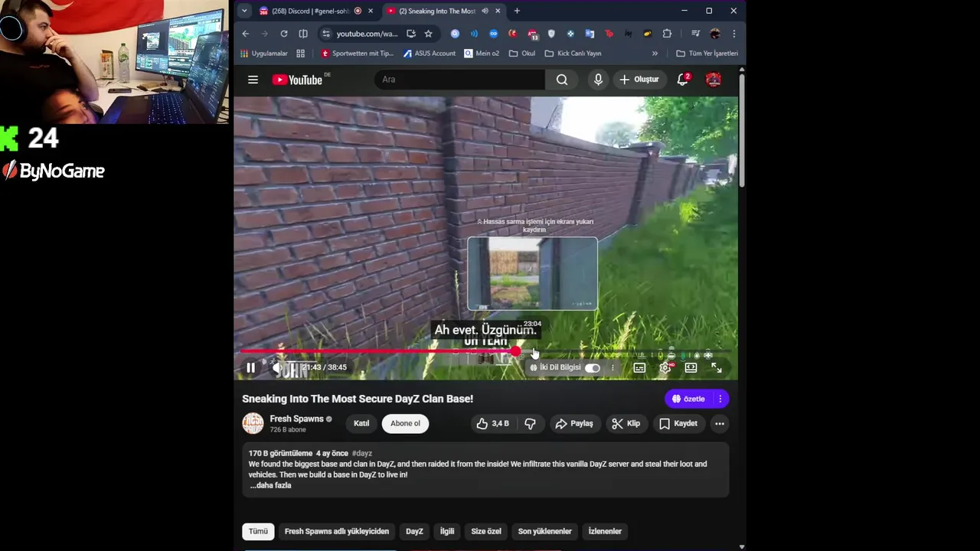
Task: Focus the Ara search field
Action: [459, 80]
